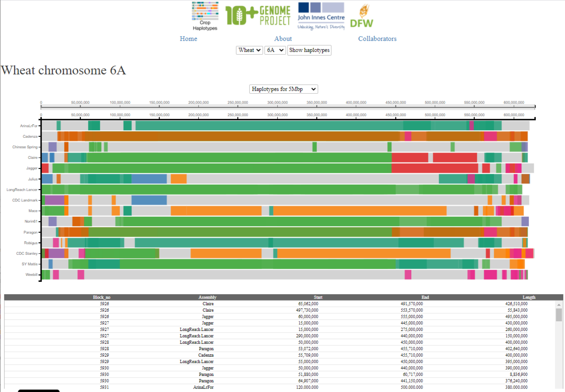Click the Cadenza row label

30,136
